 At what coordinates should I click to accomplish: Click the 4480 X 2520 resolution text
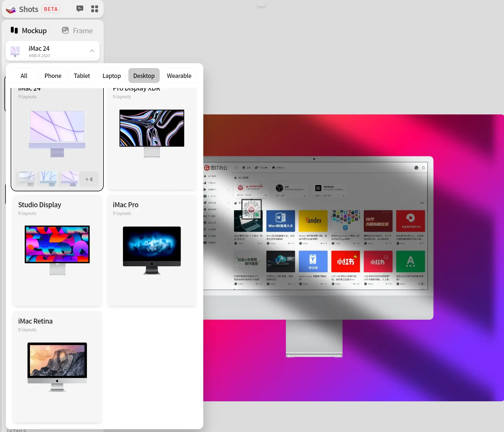[x=39, y=55]
